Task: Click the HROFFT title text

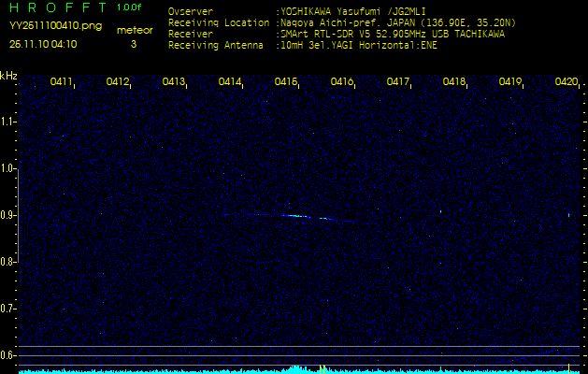Action: pyautogui.click(x=54, y=8)
